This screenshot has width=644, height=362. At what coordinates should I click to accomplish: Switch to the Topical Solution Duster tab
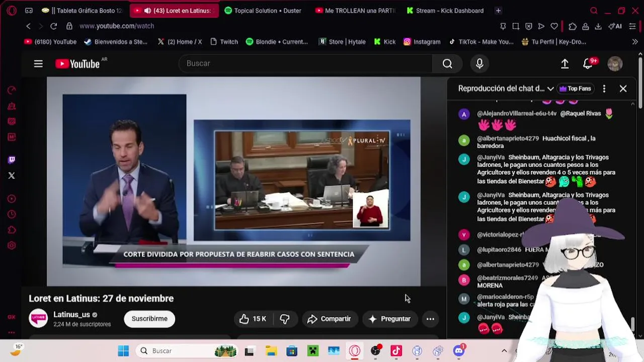264,11
